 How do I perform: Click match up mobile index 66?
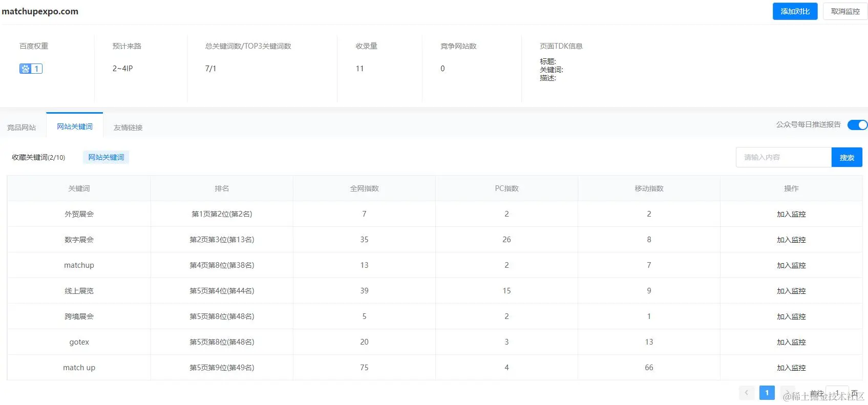coord(649,368)
